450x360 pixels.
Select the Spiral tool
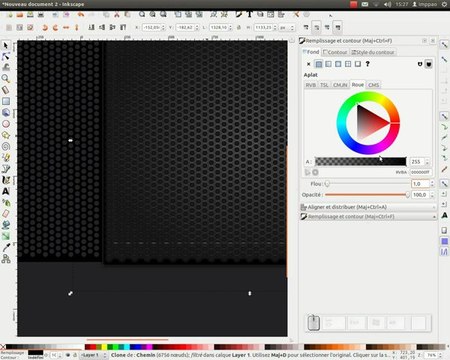tap(6, 146)
